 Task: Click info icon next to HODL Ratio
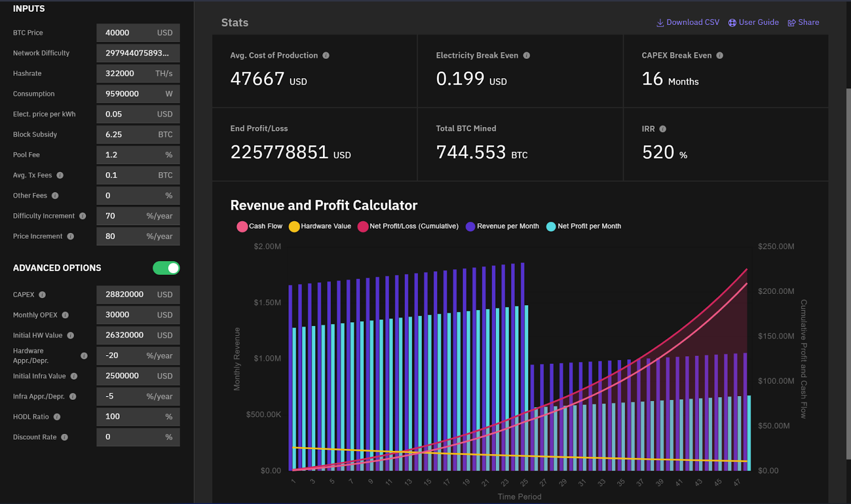(x=57, y=417)
